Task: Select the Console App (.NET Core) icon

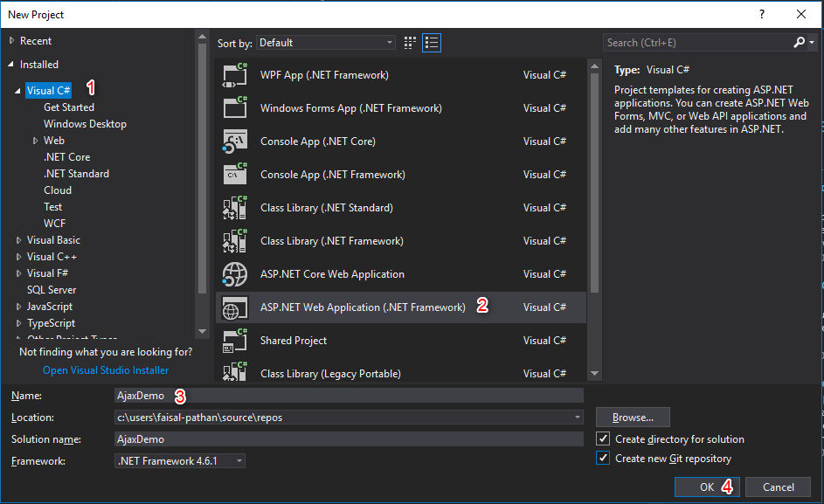Action: [x=236, y=142]
